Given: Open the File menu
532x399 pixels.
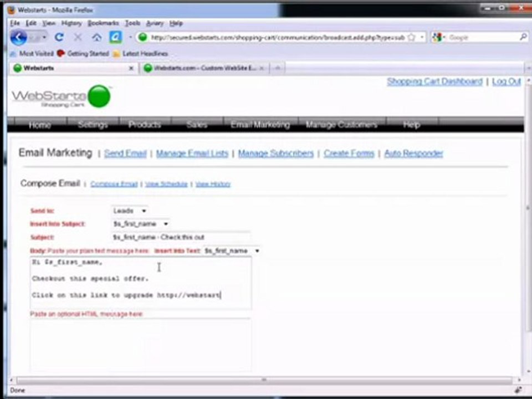Looking at the screenshot, I should tap(15, 23).
